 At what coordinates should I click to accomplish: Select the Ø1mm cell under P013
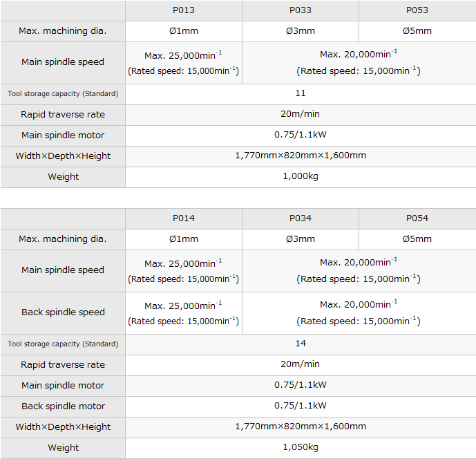(184, 31)
